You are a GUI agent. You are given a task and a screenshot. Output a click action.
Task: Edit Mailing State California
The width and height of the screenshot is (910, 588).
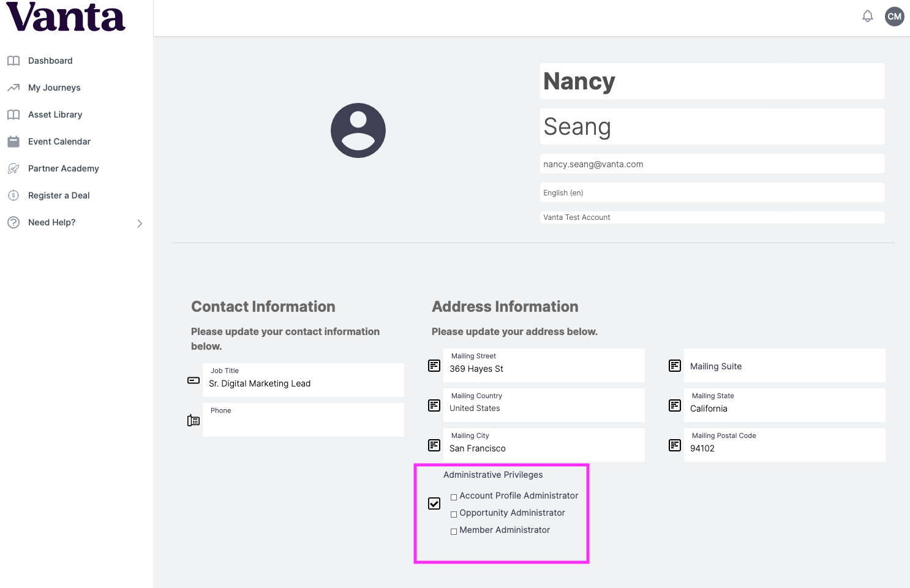click(x=784, y=405)
